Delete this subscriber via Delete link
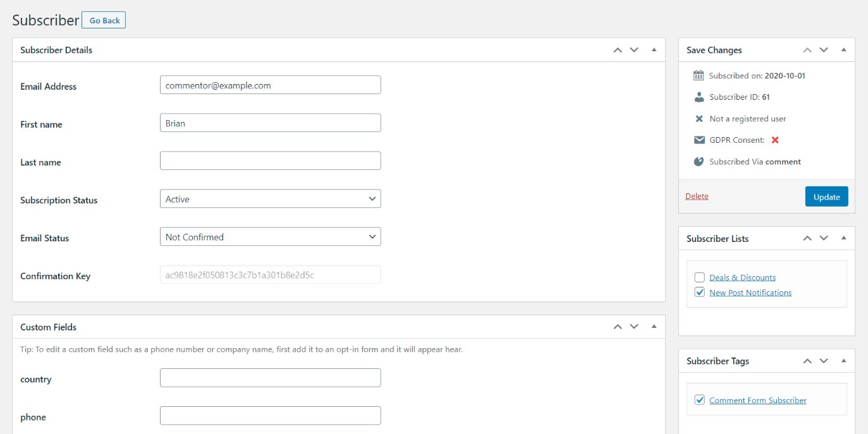 click(697, 196)
